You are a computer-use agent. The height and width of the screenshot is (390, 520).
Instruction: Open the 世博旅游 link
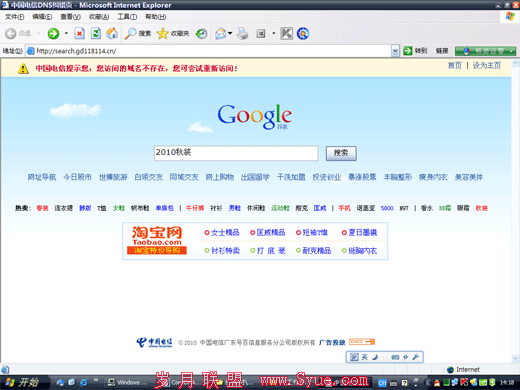click(x=113, y=177)
